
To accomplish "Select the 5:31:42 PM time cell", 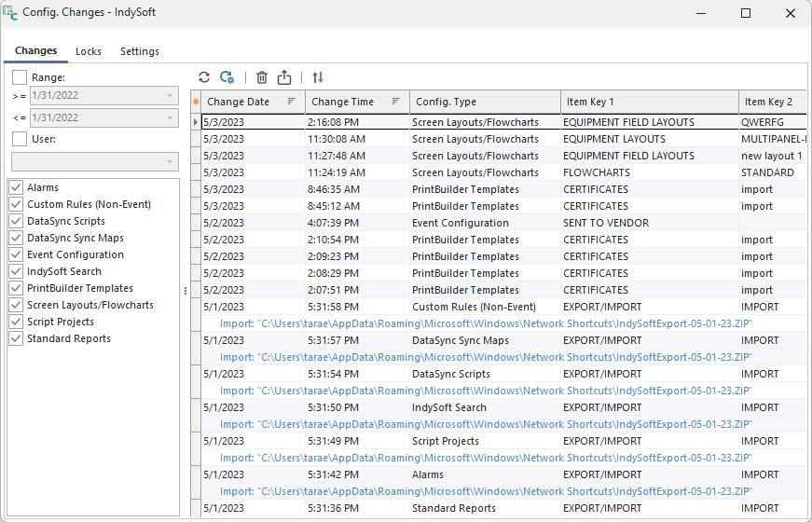I will [357, 474].
